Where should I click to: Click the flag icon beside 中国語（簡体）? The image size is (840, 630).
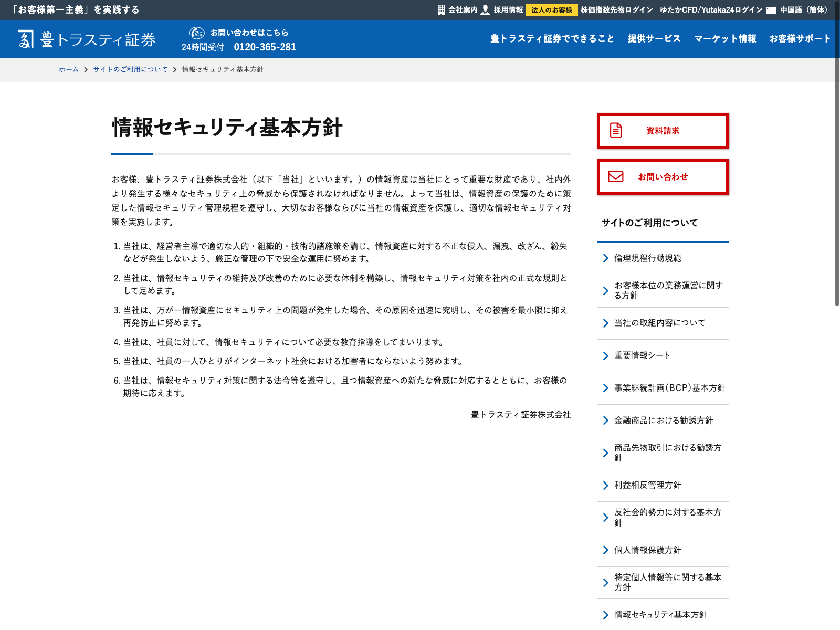771,10
